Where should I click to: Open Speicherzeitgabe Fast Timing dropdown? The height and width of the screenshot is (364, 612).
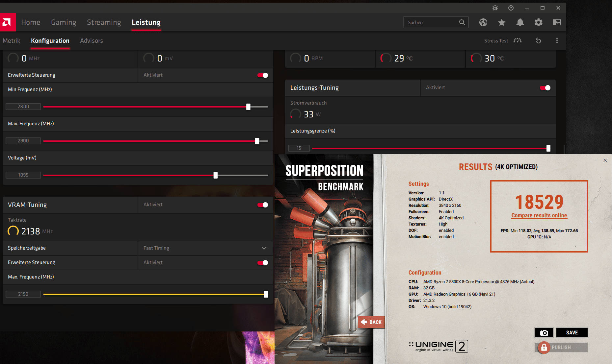(205, 248)
